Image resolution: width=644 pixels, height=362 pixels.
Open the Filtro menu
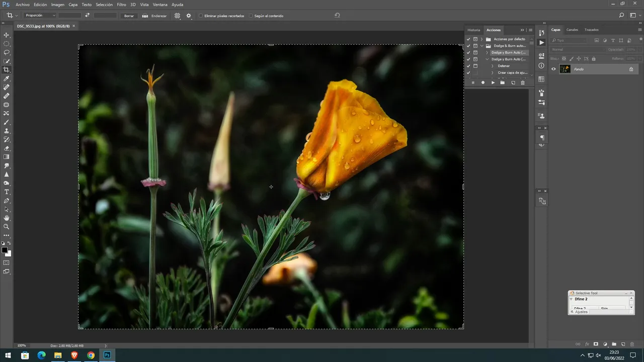point(121,5)
